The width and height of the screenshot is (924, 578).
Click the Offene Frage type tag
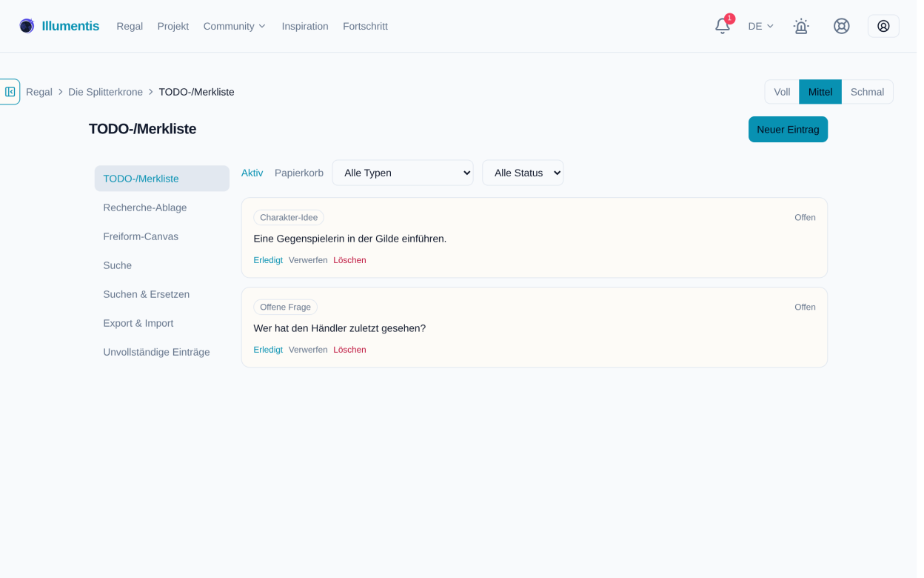[x=285, y=307]
